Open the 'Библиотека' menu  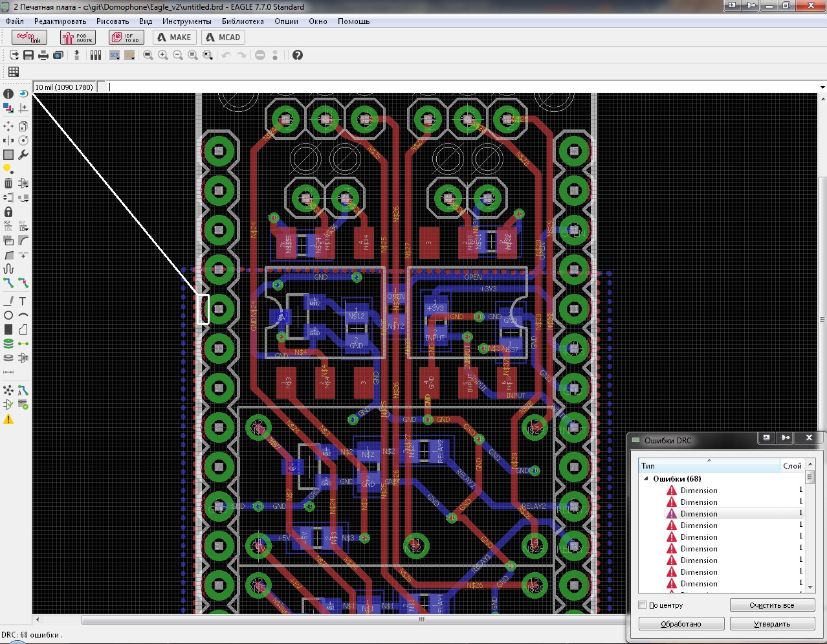(243, 21)
